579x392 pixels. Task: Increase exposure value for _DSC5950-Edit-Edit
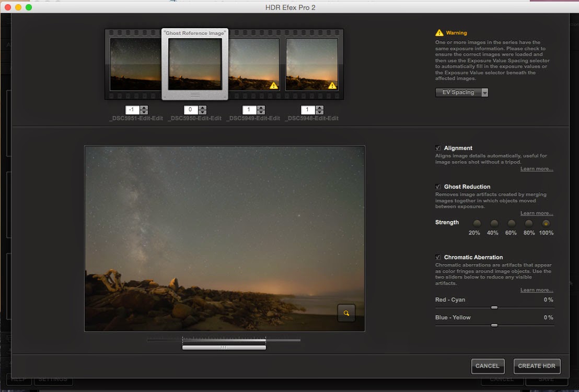[x=202, y=108]
